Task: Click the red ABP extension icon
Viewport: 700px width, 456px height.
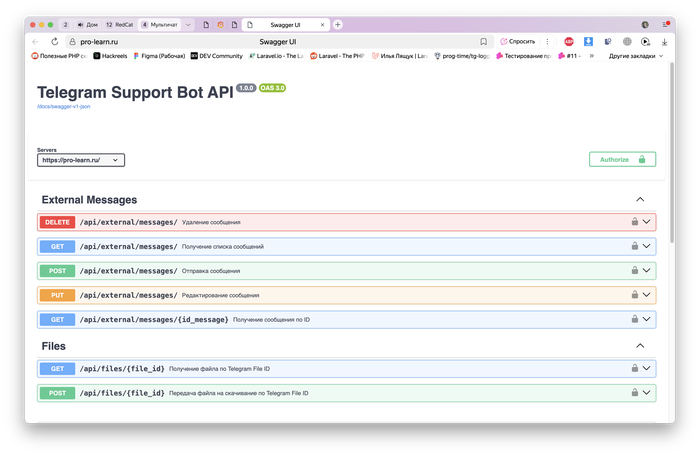Action: tap(568, 42)
